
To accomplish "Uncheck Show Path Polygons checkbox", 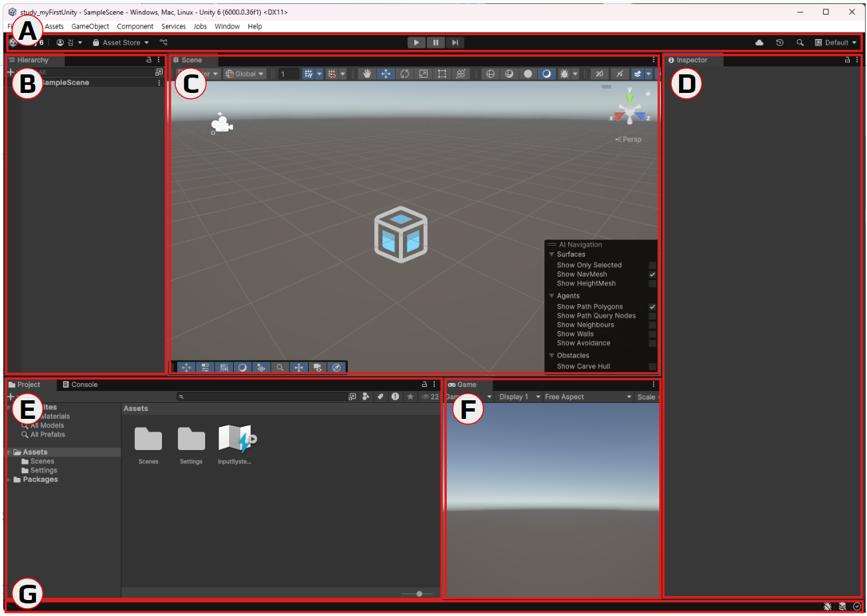I will 652,307.
